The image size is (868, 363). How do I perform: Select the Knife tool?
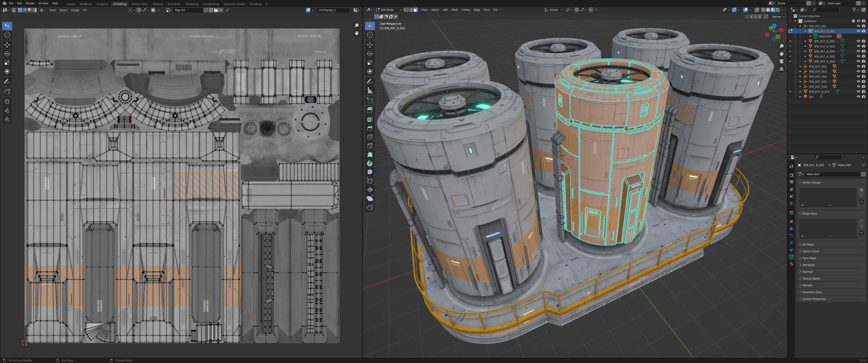(370, 146)
